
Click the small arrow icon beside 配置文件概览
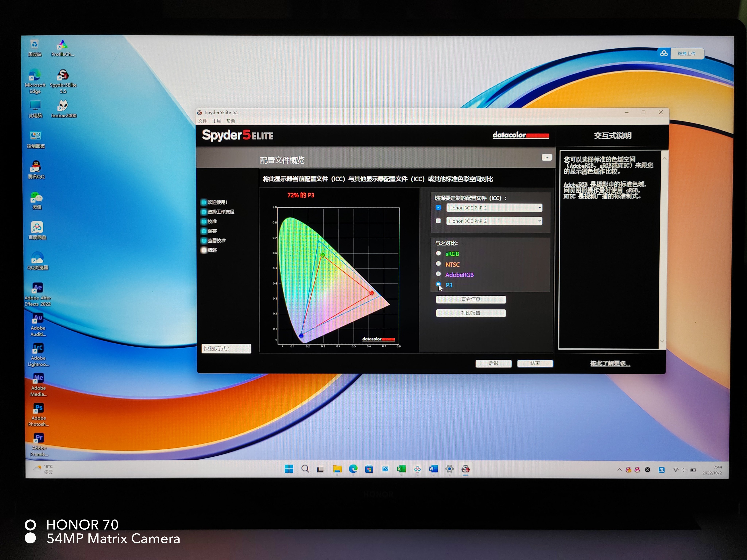click(547, 158)
